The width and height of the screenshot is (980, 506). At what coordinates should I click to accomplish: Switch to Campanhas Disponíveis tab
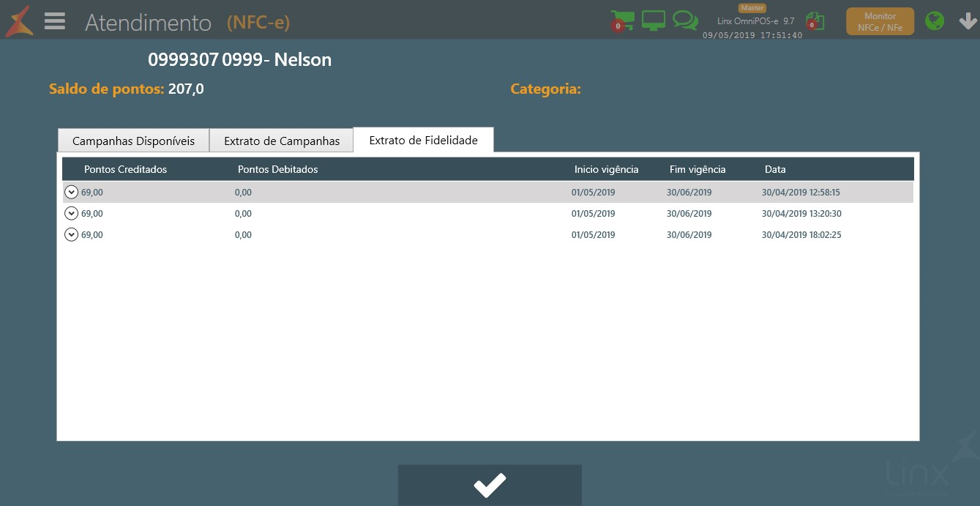pos(133,141)
